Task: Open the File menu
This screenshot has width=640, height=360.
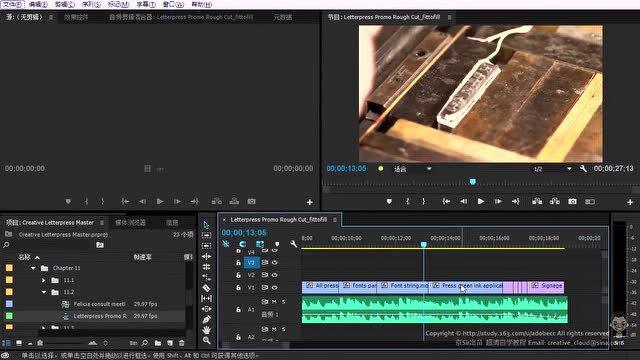Action: coord(12,4)
